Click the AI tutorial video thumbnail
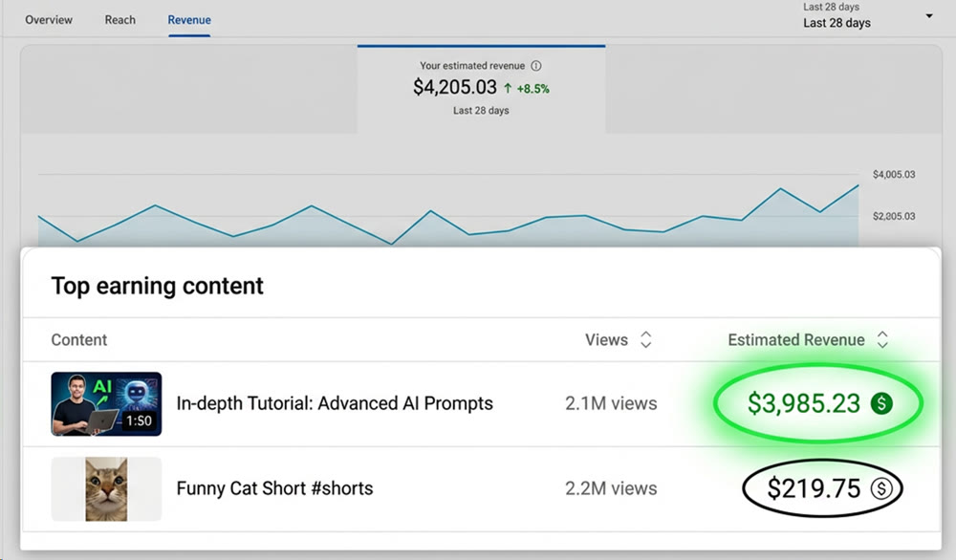Screen dimensions: 956x560 (105, 402)
